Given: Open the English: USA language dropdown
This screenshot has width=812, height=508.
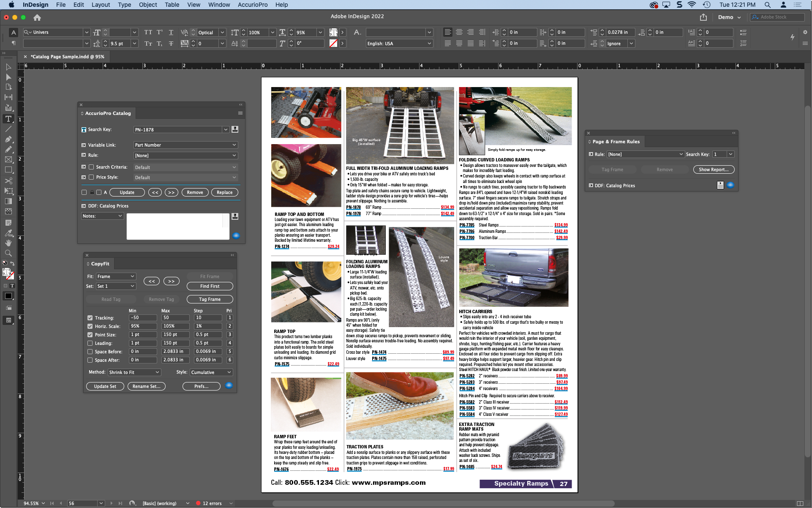Looking at the screenshot, I should tap(399, 44).
